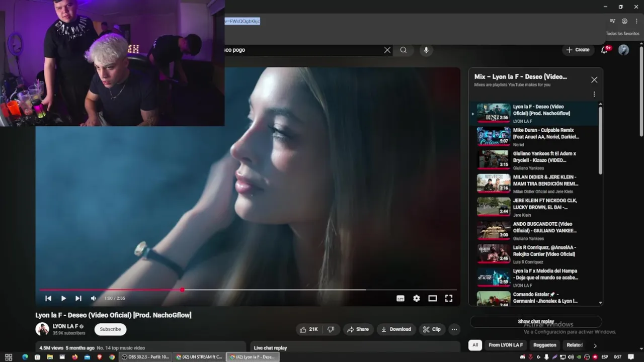Click the page vertical scrollbar

click(641, 90)
